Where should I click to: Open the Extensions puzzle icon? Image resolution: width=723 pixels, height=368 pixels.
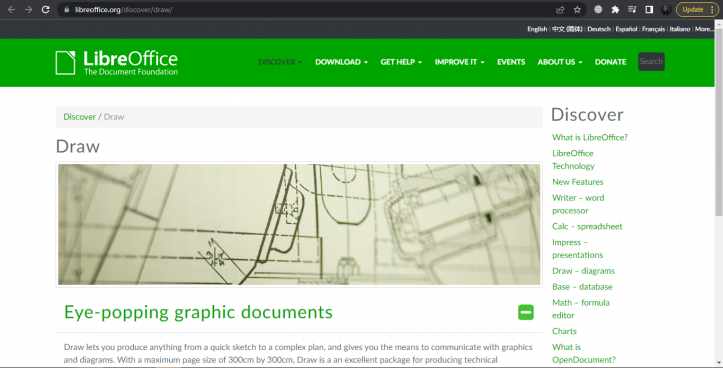pyautogui.click(x=615, y=10)
